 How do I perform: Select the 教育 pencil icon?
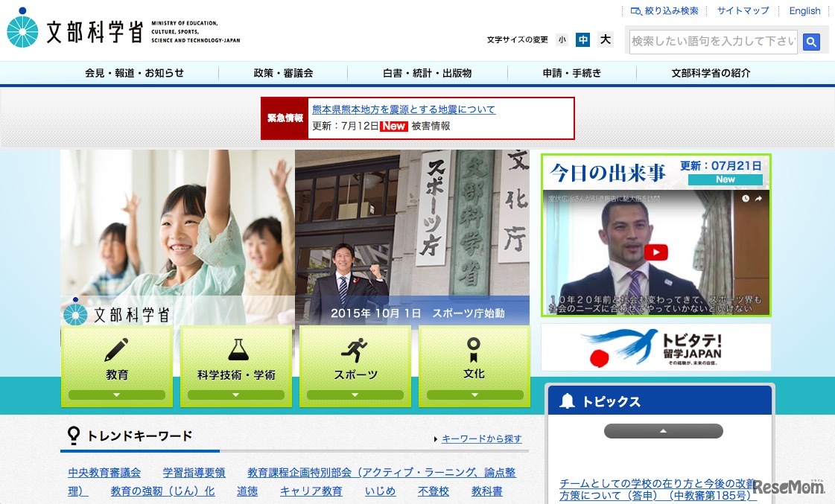click(x=117, y=349)
